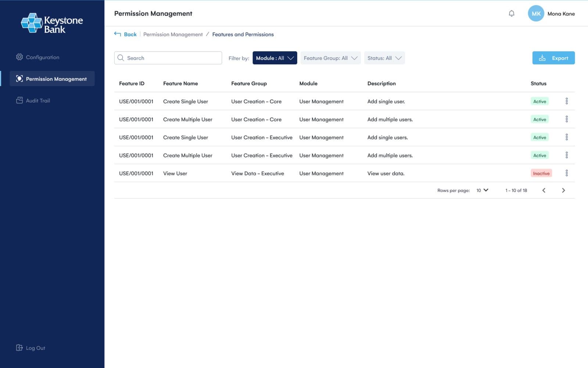
Task: Click View Data – Executive cell
Action: (x=257, y=173)
